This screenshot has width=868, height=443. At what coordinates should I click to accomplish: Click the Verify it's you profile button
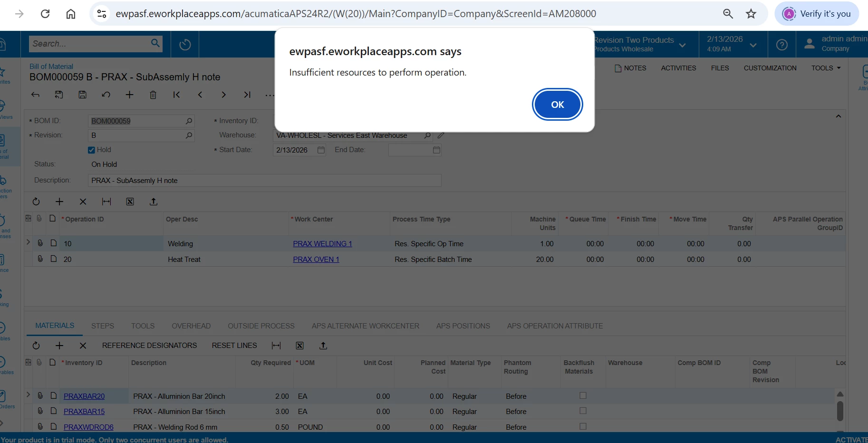point(817,14)
